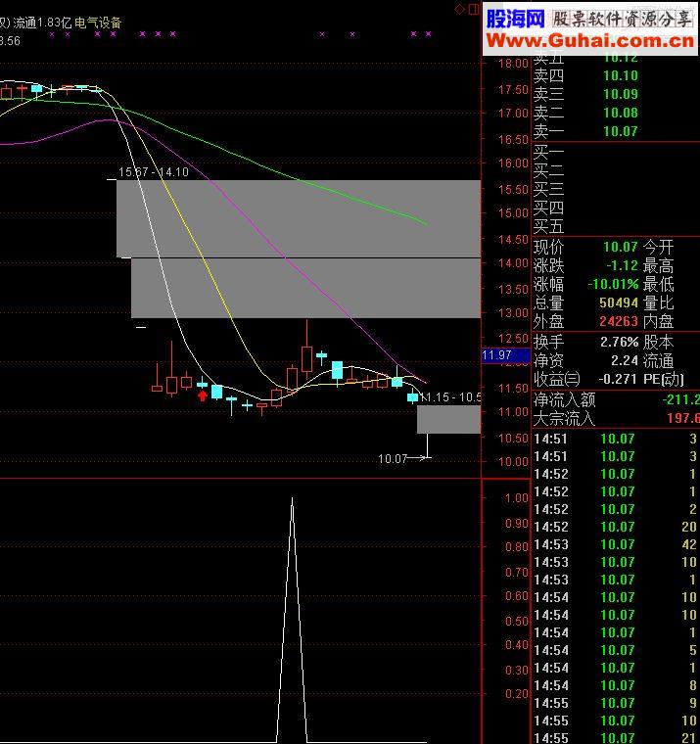The height and width of the screenshot is (744, 700).
Task: Click the ask price 10.09
Action: [x=621, y=94]
